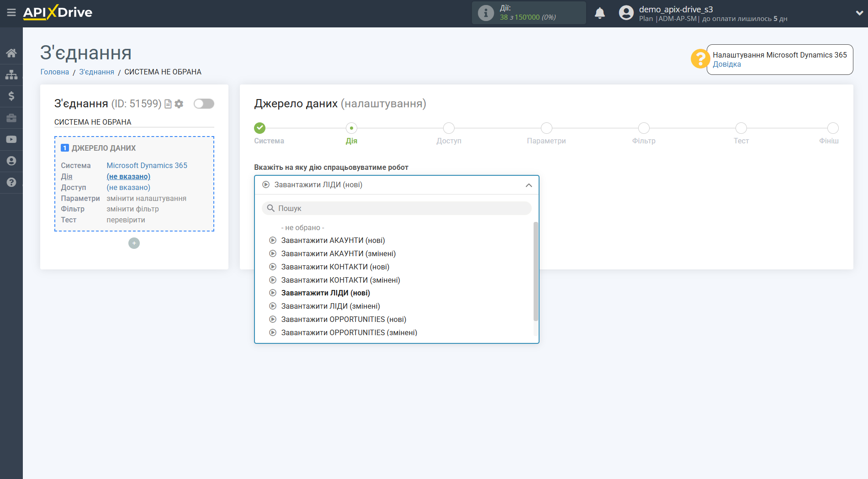Click the Фільтр step

pos(644,128)
